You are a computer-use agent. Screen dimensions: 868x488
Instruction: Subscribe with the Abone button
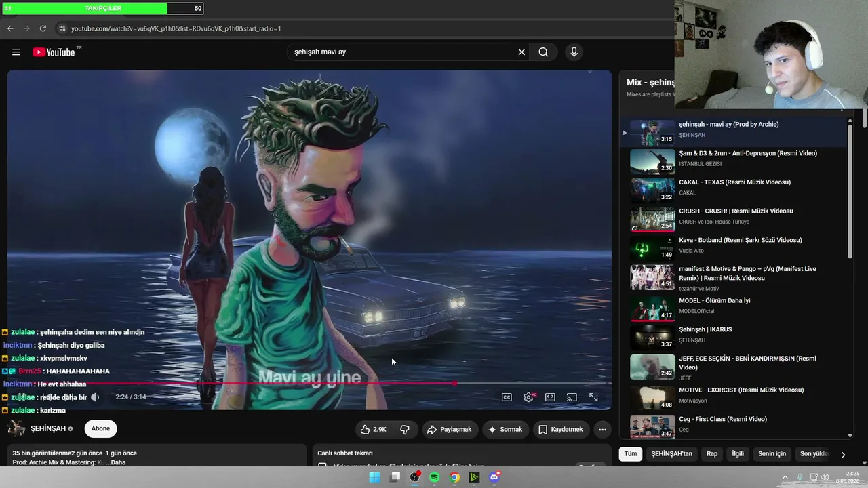(x=100, y=428)
